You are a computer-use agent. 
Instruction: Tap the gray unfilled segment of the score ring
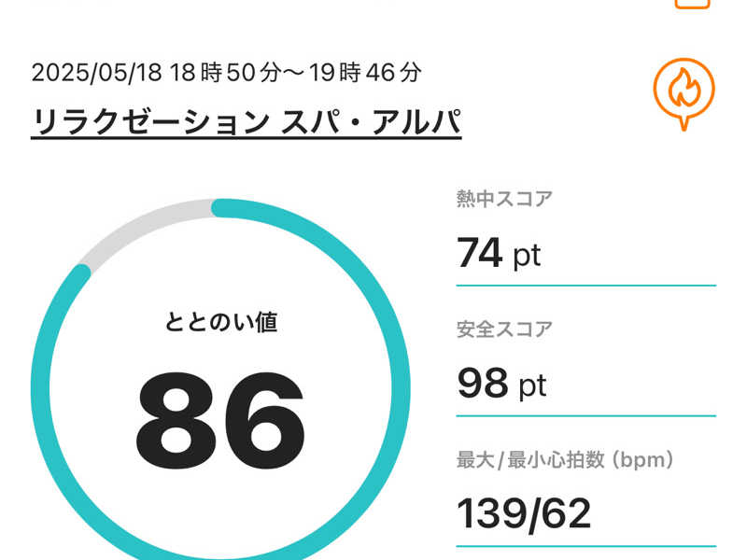pos(143,224)
